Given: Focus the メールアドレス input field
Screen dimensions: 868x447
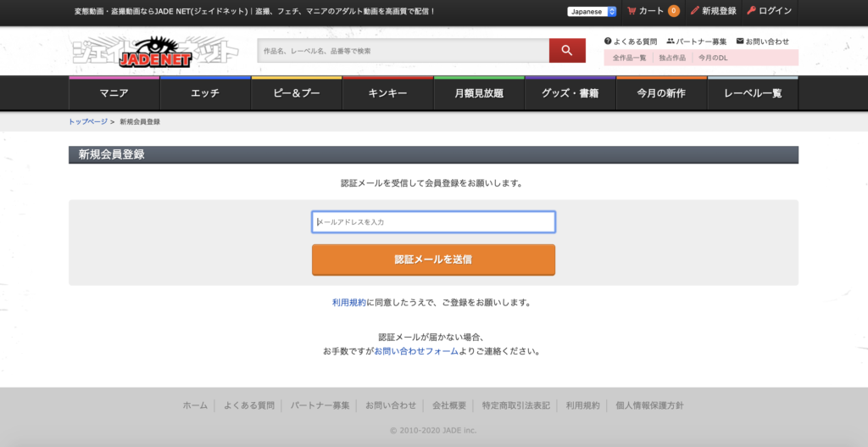Looking at the screenshot, I should pos(433,222).
